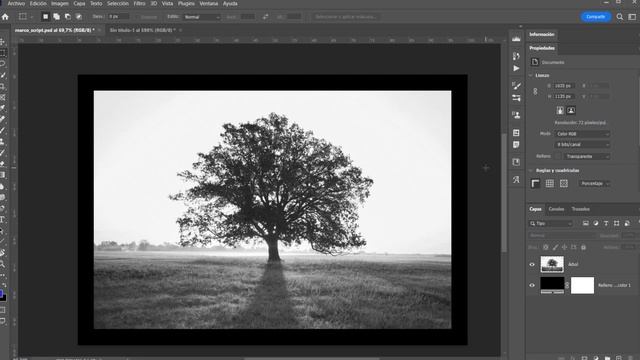Switch to Sin título-1 document tab
The width and height of the screenshot is (640, 360).
click(142, 30)
